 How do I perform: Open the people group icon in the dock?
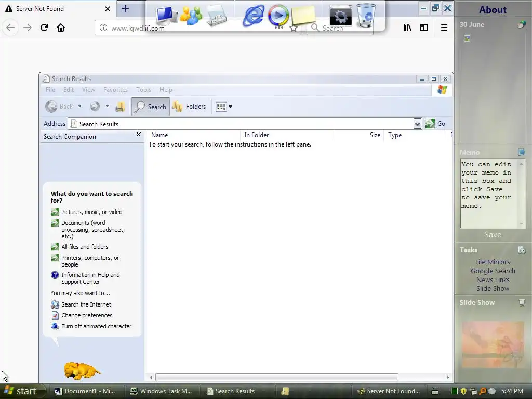pos(191,15)
